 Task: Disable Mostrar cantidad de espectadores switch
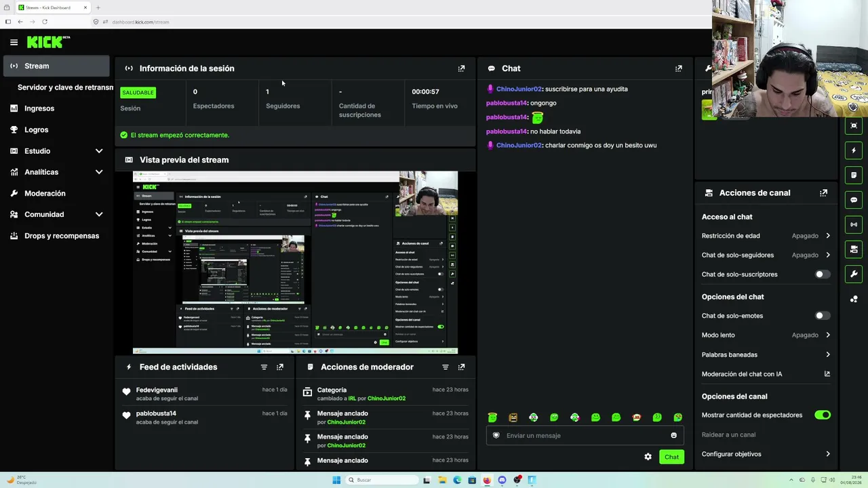coord(823,415)
